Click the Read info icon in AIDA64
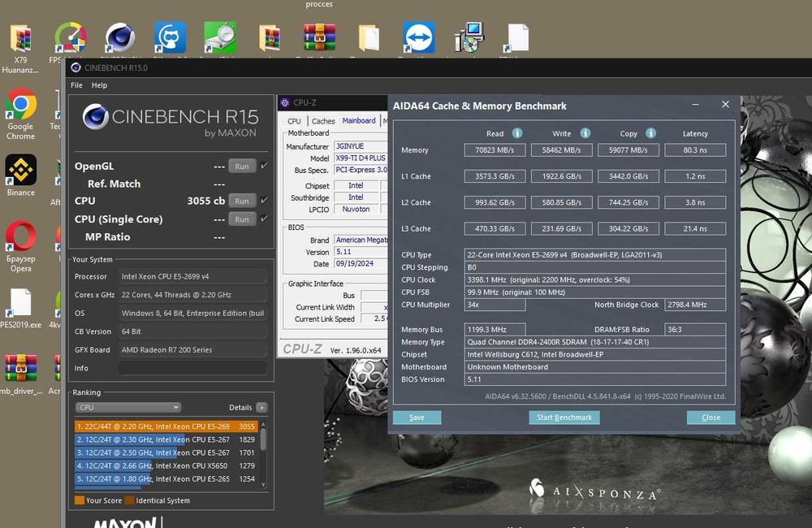The width and height of the screenshot is (812, 528). [x=516, y=133]
